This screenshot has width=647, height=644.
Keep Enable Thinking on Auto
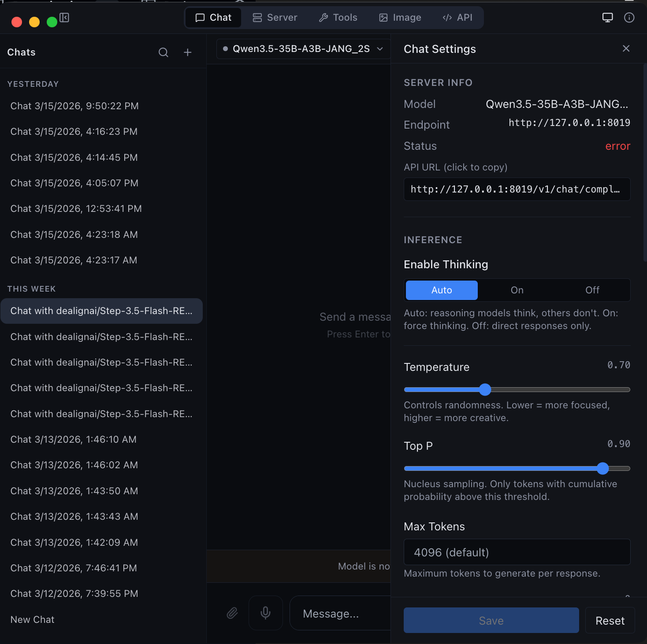(441, 290)
